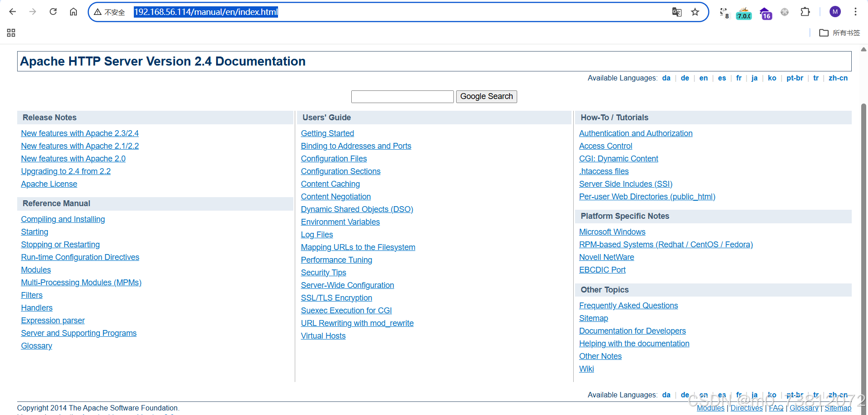This screenshot has height=415, width=868.
Task: Open Upgrading to 2.4 from 2.2
Action: click(66, 171)
